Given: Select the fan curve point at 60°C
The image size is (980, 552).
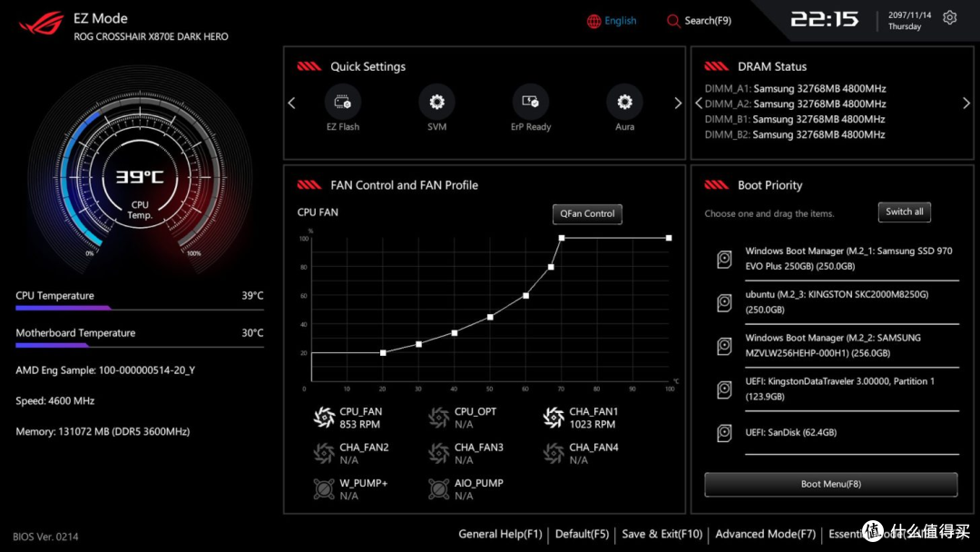Looking at the screenshot, I should (525, 296).
